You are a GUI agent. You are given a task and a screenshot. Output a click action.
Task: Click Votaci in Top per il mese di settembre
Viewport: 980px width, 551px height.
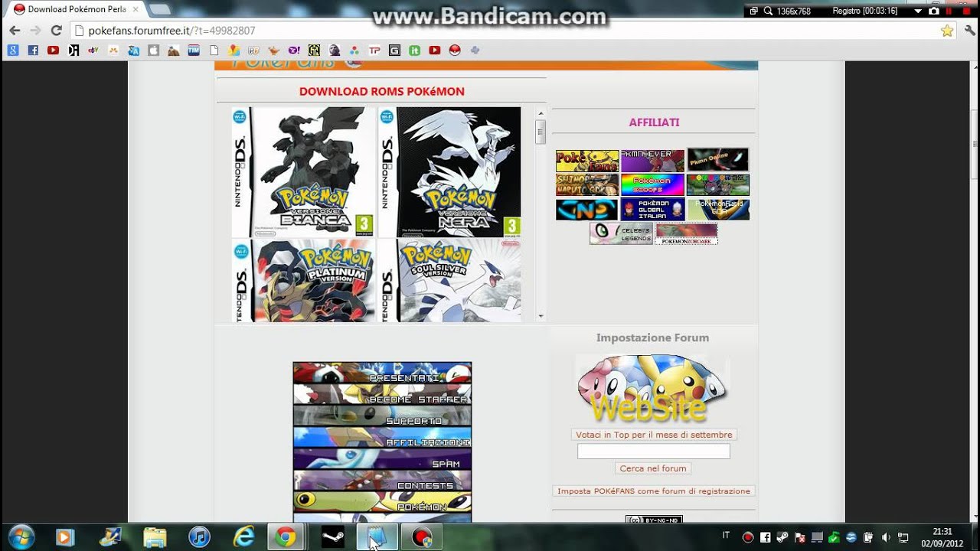tap(654, 435)
